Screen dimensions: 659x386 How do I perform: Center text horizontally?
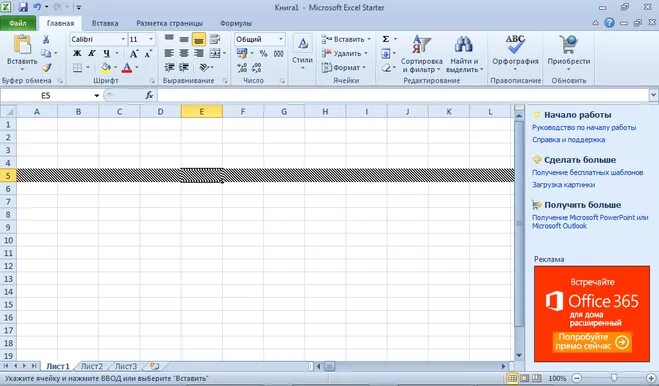(184, 53)
